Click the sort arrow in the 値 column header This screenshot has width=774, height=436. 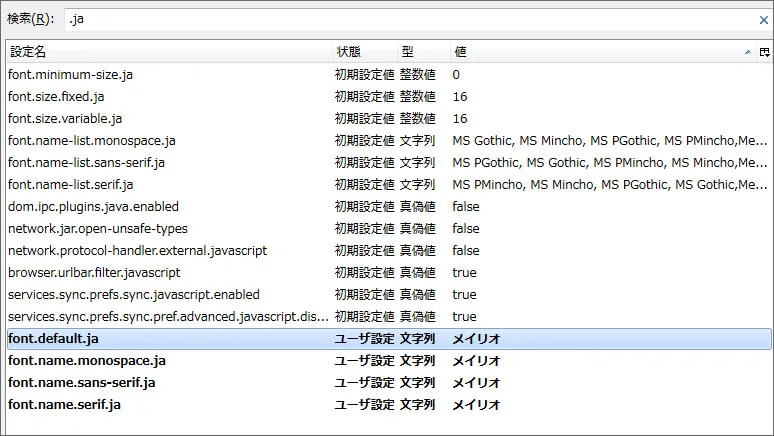747,51
